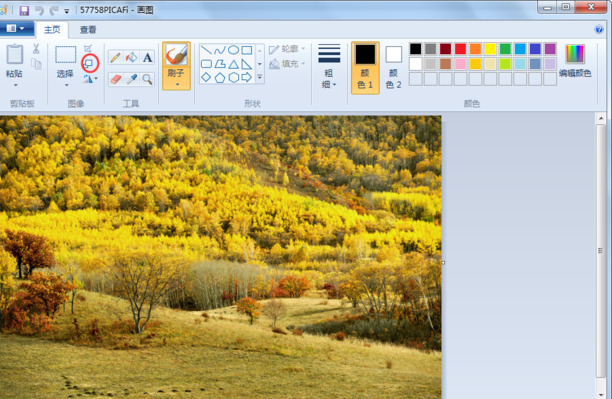Open the Size (粗细) thickness dropdown

point(329,67)
